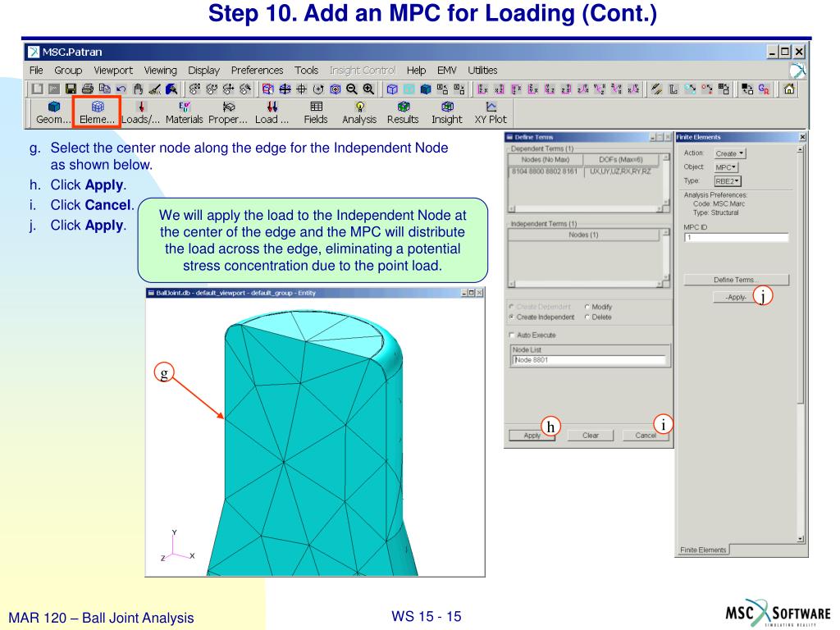Open the Preferences menu
Viewport: 840px width, 630px height.
(257, 71)
